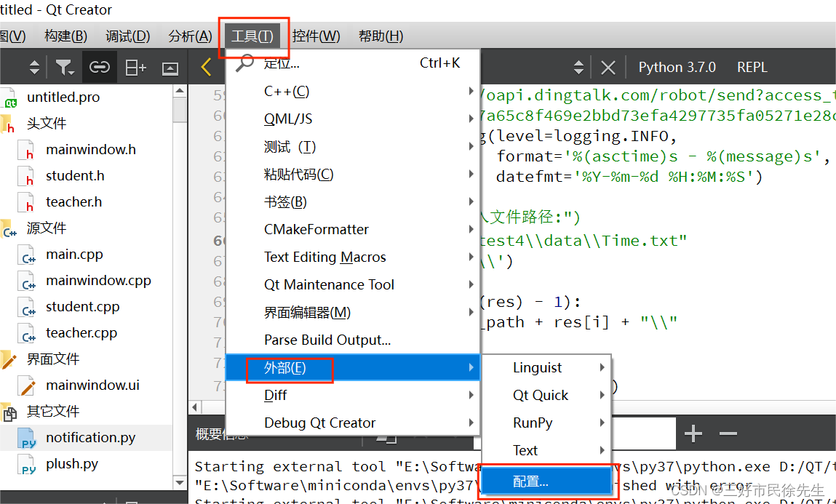Open the 构建(B) menu
This screenshot has height=504, width=836.
click(x=66, y=36)
